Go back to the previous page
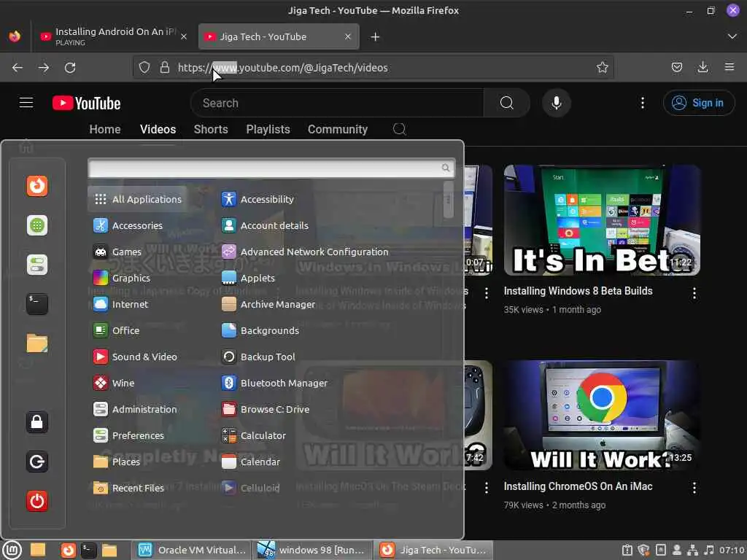The height and width of the screenshot is (560, 747). pyautogui.click(x=18, y=68)
